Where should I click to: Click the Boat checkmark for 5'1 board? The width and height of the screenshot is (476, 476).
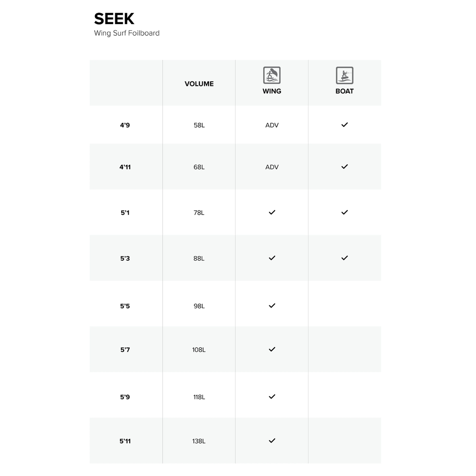[344, 212]
